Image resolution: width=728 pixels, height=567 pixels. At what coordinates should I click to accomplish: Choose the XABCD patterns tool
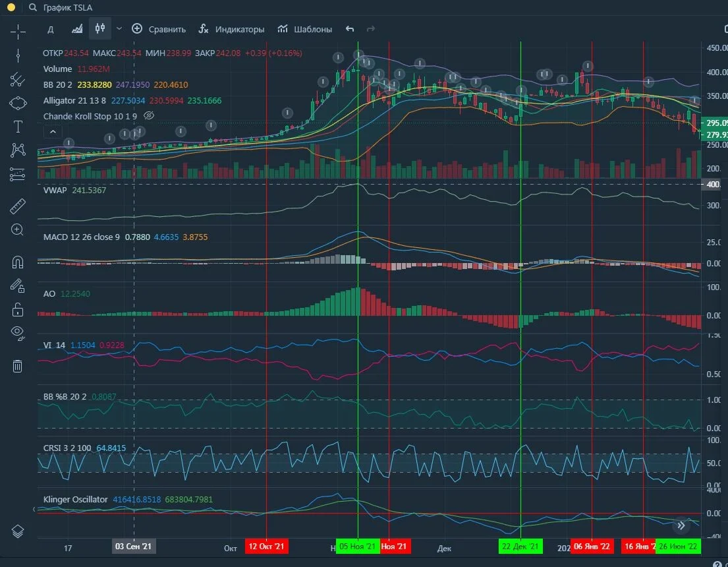click(18, 150)
